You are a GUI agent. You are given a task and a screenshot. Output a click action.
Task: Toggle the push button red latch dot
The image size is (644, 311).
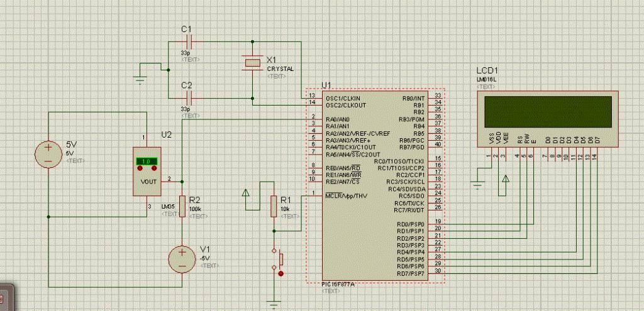click(x=281, y=274)
